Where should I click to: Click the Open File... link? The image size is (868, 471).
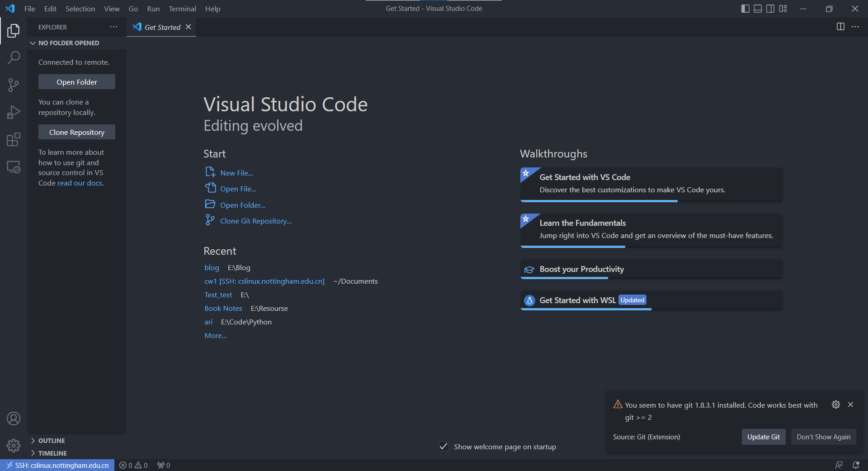238,189
